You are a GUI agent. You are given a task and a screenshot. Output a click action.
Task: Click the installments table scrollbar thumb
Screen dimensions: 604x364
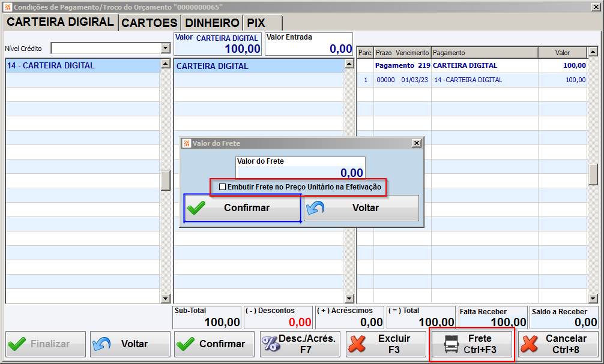(593, 175)
